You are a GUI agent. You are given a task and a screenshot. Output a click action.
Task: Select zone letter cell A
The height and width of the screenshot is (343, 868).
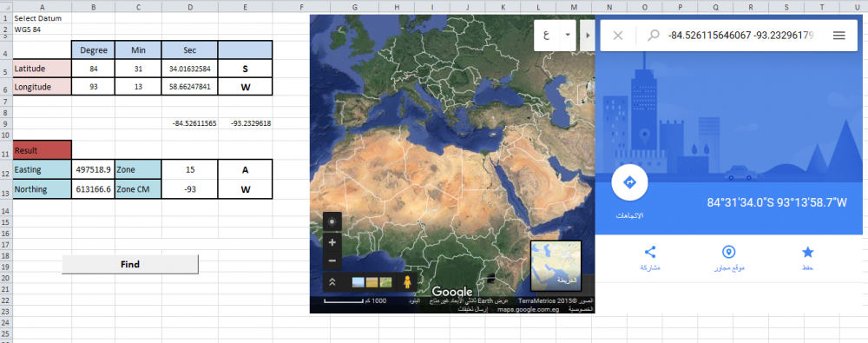coord(246,169)
